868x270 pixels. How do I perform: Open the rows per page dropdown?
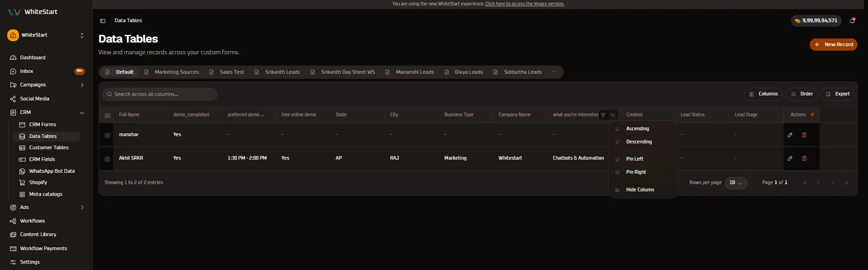[736, 183]
